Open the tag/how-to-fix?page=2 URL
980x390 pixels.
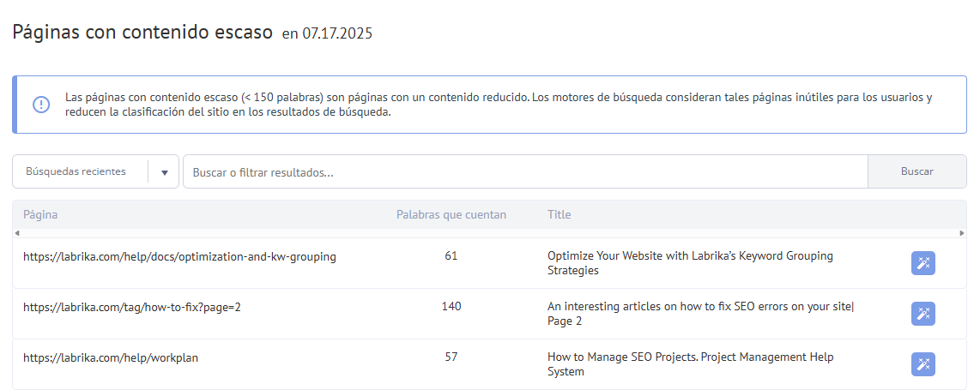coord(132,307)
